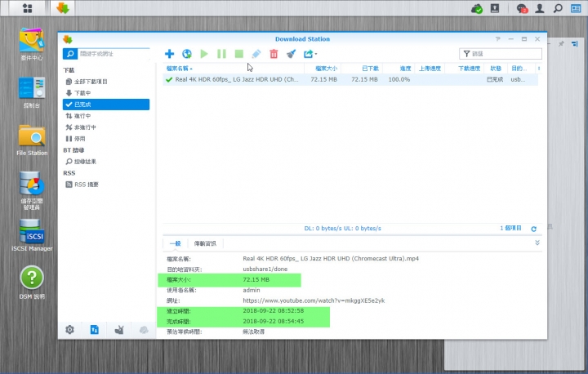Open the cloud sync status tray icon
Image resolution: width=588 pixels, height=374 pixels.
click(x=477, y=8)
